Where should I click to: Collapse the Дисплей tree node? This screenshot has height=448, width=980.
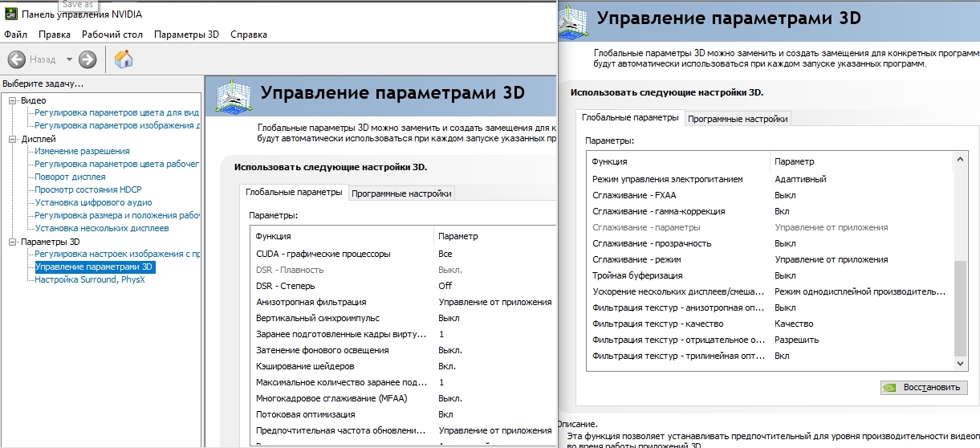click(13, 139)
